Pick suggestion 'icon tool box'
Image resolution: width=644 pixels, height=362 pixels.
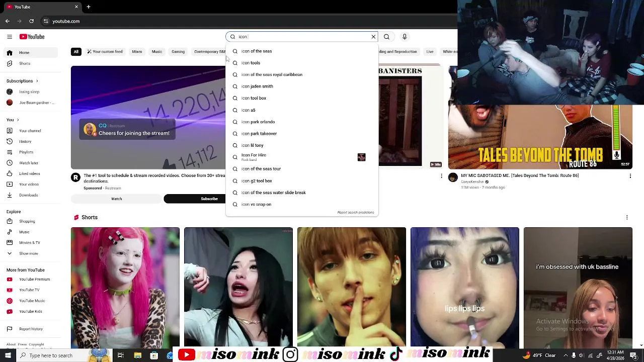click(x=302, y=98)
